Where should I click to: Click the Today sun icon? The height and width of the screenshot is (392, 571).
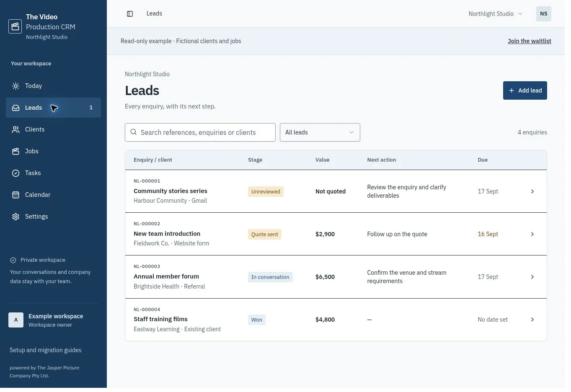point(16,86)
